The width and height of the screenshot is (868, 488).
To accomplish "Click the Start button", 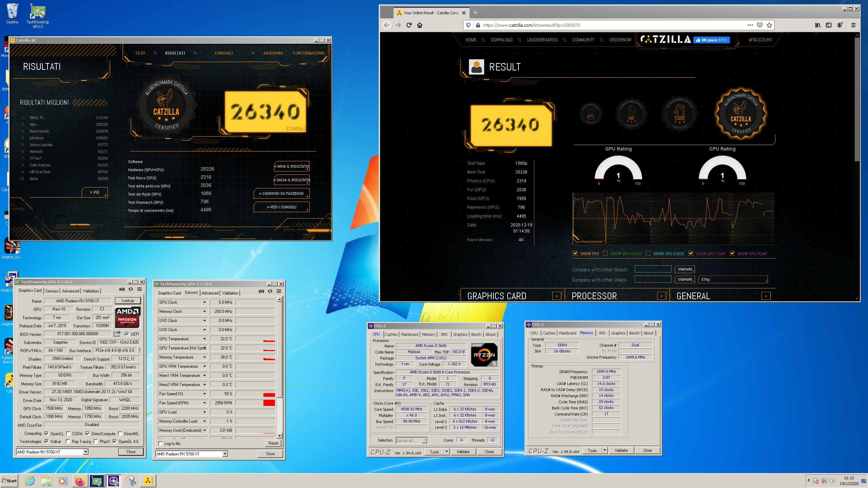I will pos(9,481).
